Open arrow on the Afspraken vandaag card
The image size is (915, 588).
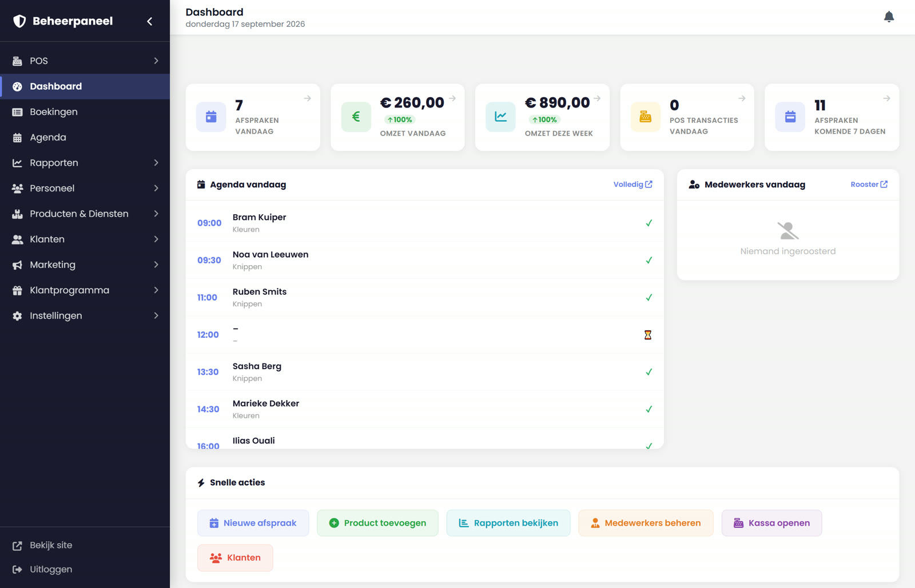click(x=308, y=98)
